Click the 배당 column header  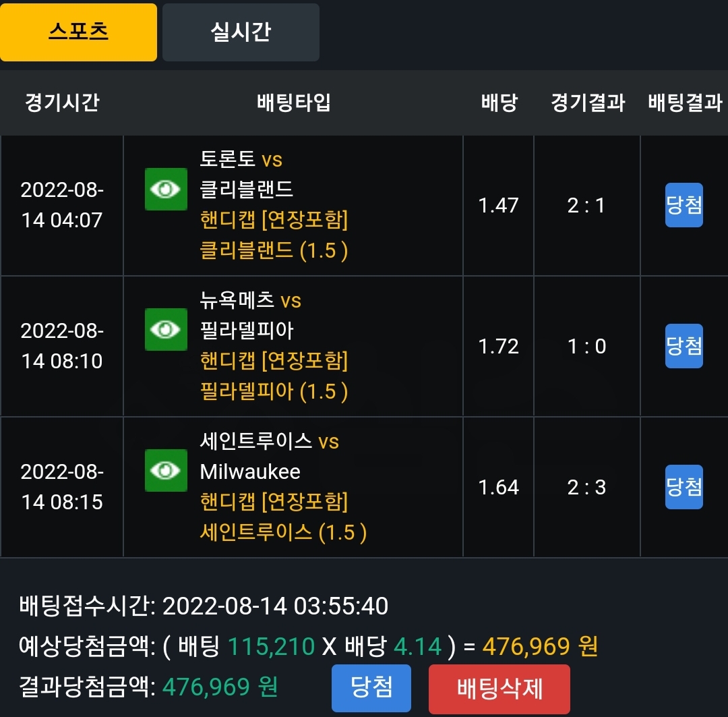coord(499,103)
